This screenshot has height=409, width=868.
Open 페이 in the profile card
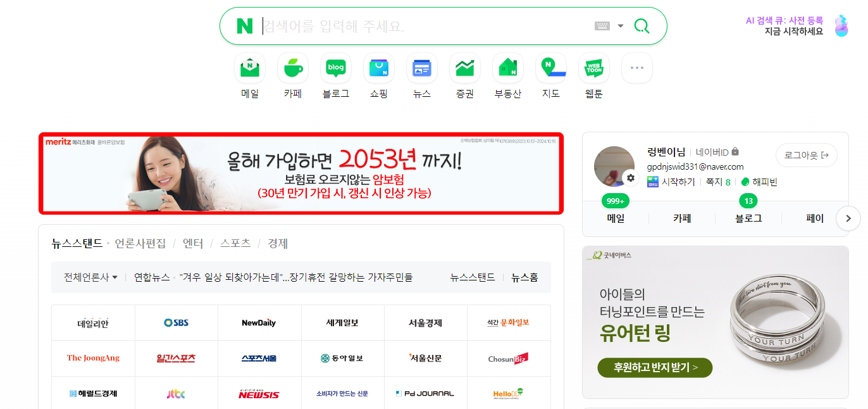(x=815, y=218)
